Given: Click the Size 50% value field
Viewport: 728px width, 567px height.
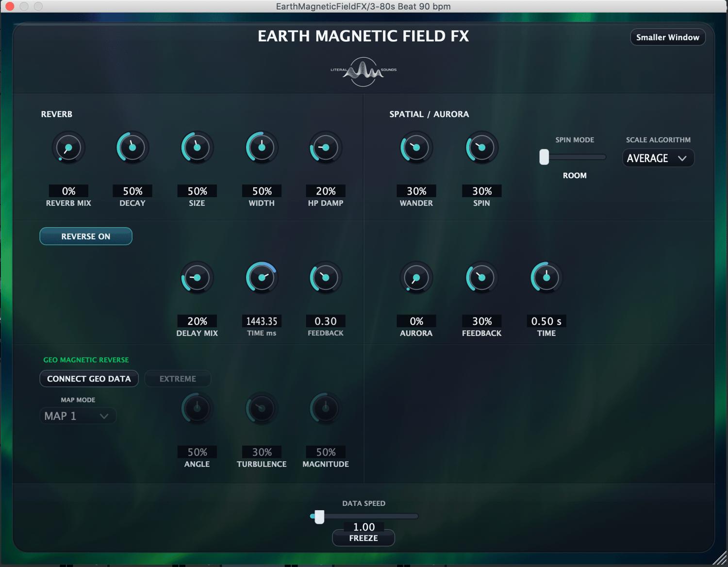Looking at the screenshot, I should 197,191.
